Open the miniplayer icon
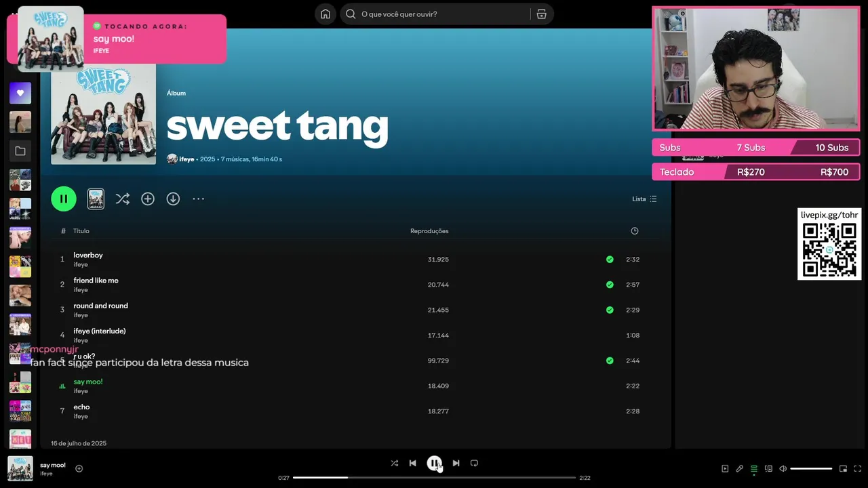This screenshot has width=868, height=488. tap(843, 468)
